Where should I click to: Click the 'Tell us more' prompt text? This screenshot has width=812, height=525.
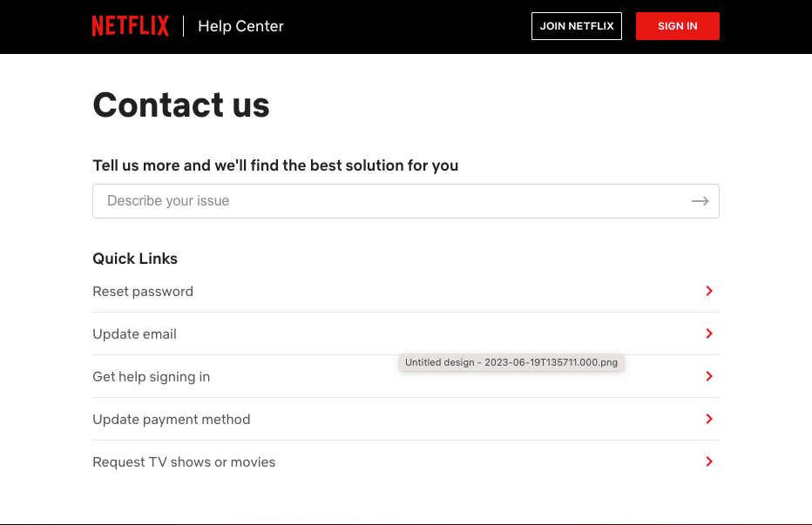(x=275, y=165)
